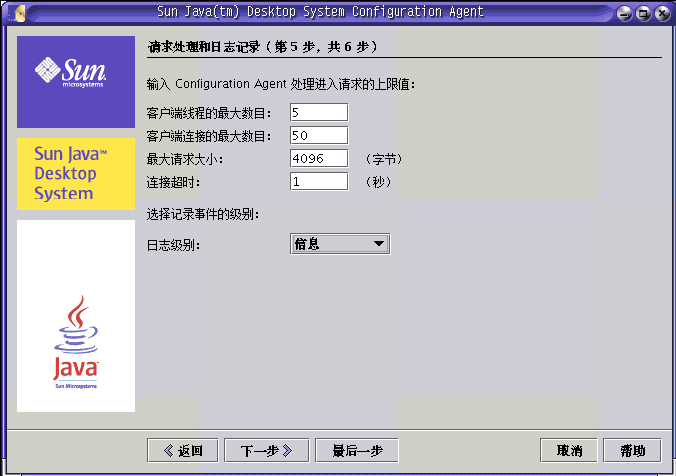Minimize the Configuration Agent window
Viewport: 676px width, 476px height.
624,13
